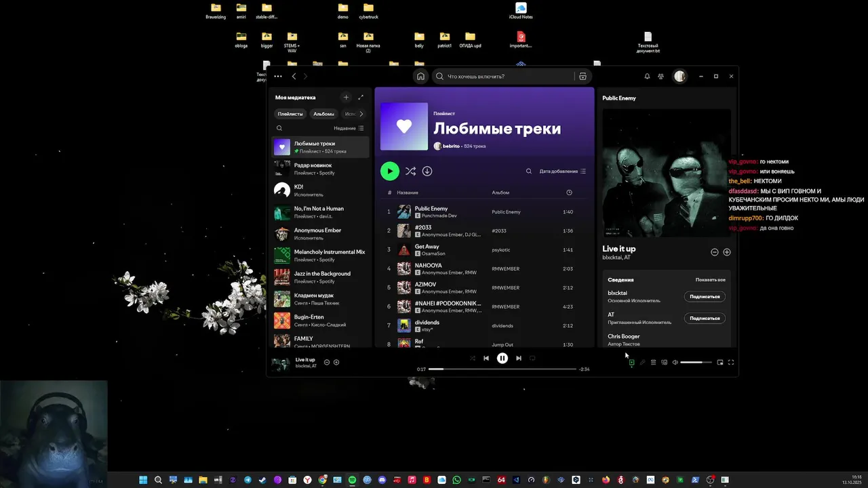Open the KD! artist entry
868x488 pixels.
(321, 190)
